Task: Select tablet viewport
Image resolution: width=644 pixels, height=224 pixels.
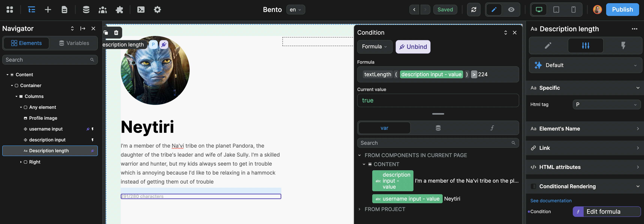Action: click(556, 10)
